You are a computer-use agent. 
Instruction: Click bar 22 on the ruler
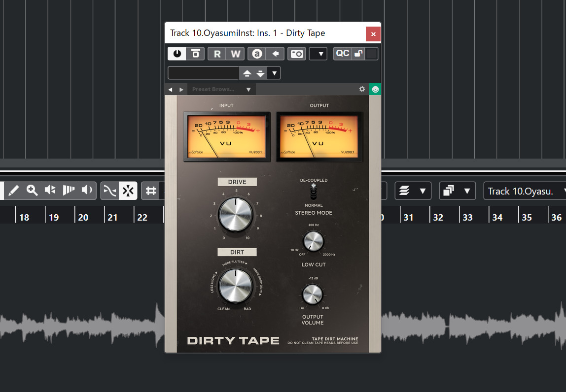[x=142, y=218]
